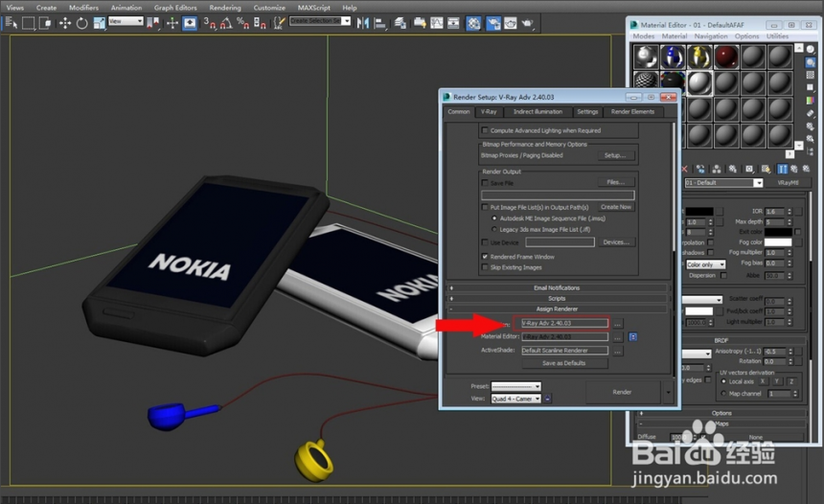The image size is (824, 504).
Task: Click the Render Setup toolbar icon
Action: coord(492,23)
